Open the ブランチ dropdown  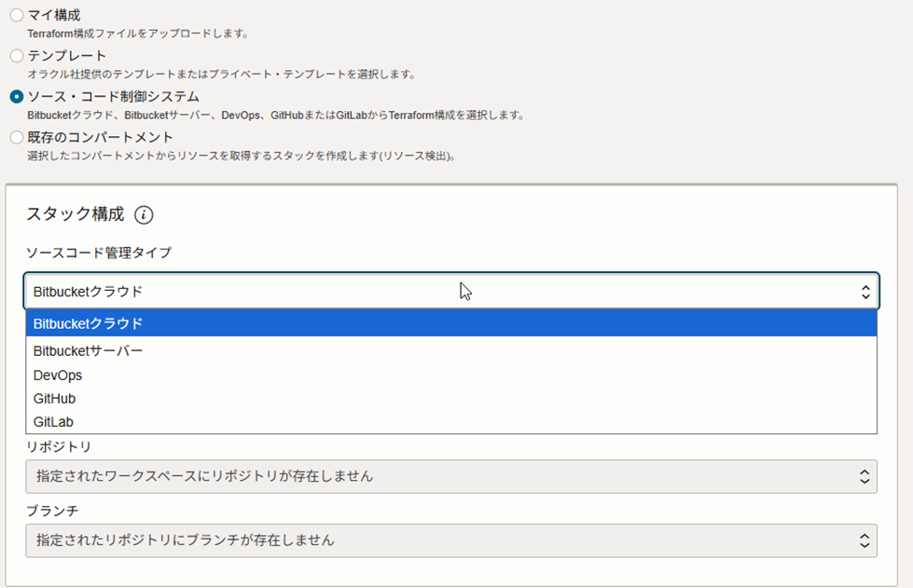[451, 540]
